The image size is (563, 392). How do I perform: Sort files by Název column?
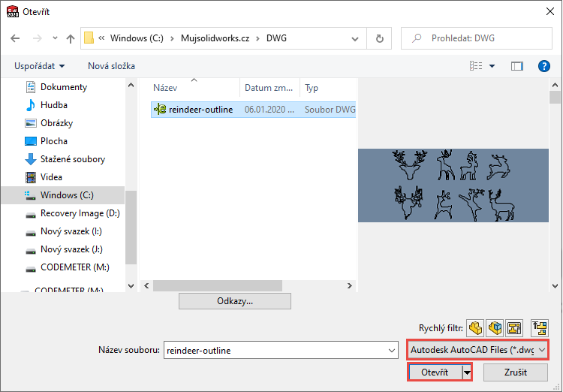coord(165,88)
